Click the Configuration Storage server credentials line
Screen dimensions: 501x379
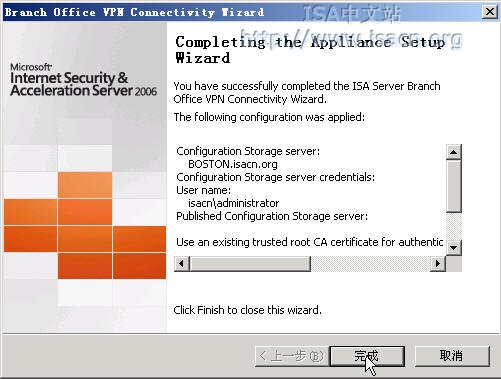point(275,177)
